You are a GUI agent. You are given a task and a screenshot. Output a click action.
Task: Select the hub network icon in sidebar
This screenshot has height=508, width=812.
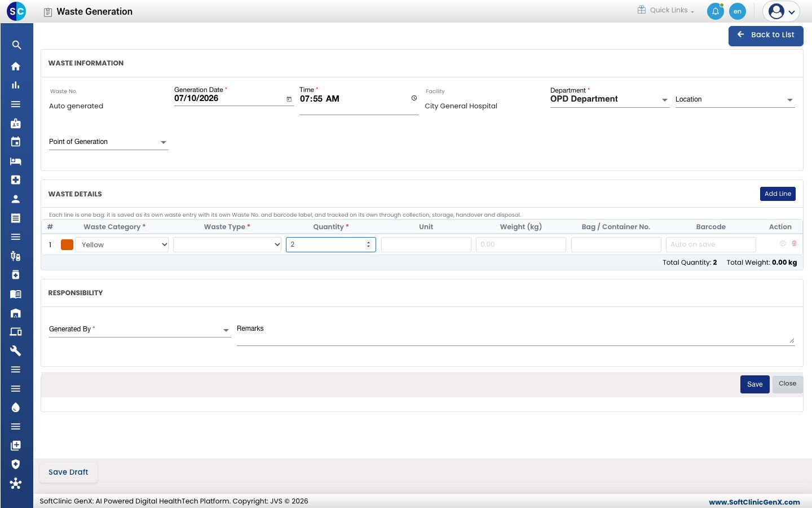[16, 483]
